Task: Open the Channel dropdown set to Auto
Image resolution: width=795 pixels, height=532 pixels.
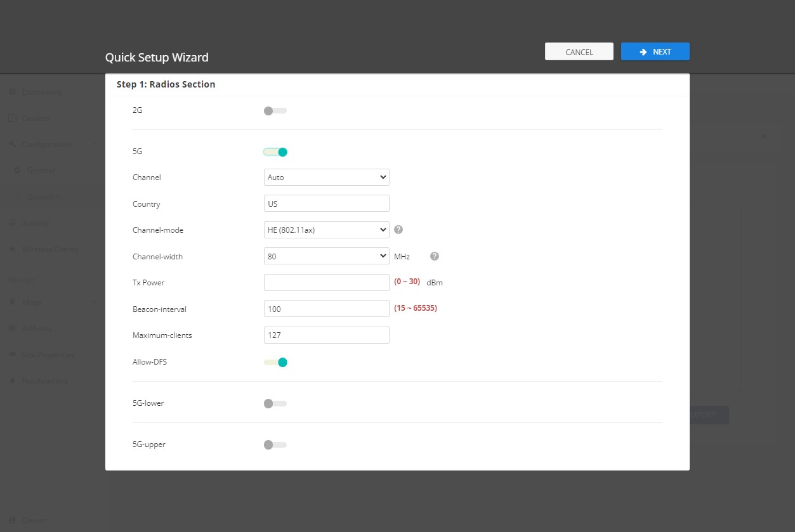Action: 326,178
